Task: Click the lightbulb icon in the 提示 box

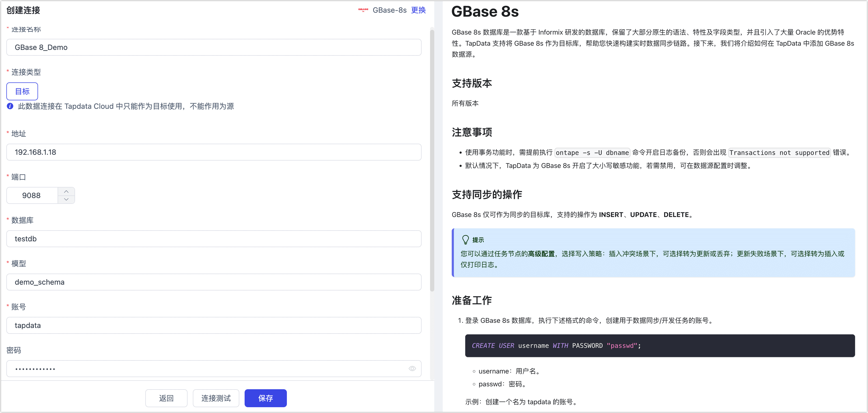Action: [x=466, y=239]
